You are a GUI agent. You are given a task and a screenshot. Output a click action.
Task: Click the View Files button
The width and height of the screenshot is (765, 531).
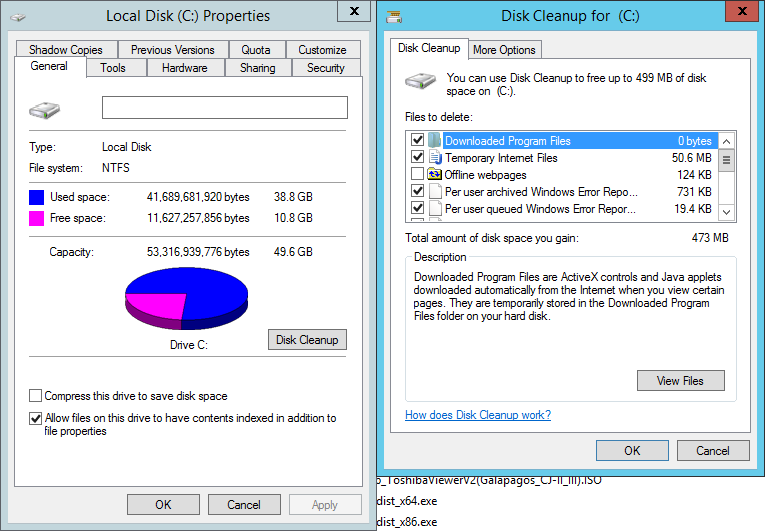(681, 381)
